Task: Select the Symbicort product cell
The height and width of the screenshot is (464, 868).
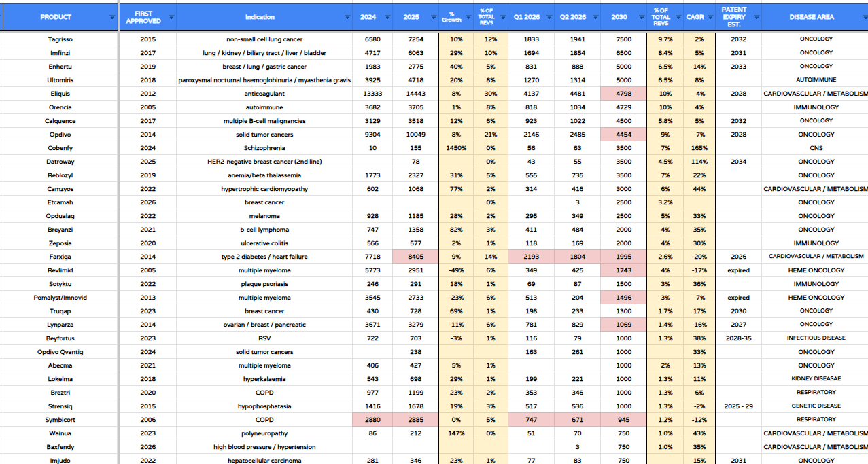Action: tap(60, 420)
